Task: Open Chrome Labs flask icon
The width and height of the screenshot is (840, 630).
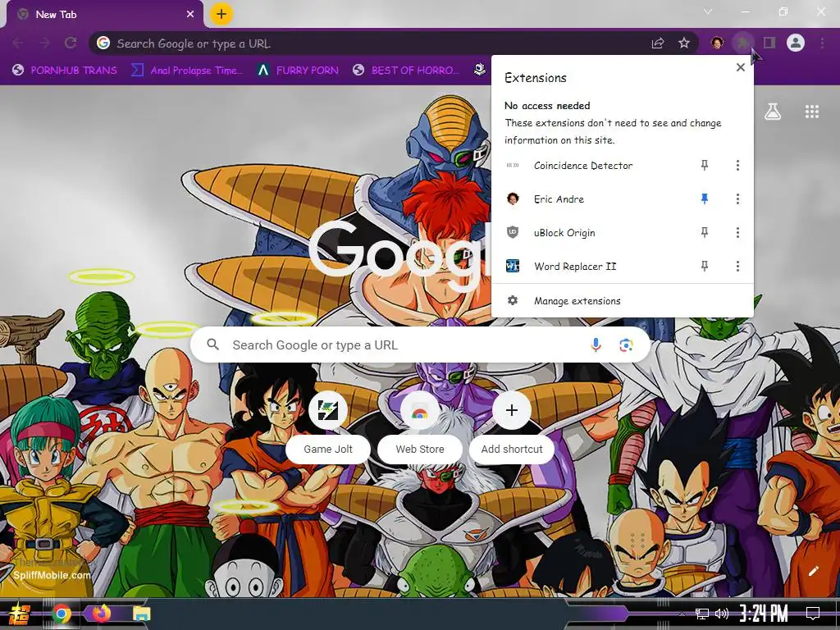Action: [773, 112]
